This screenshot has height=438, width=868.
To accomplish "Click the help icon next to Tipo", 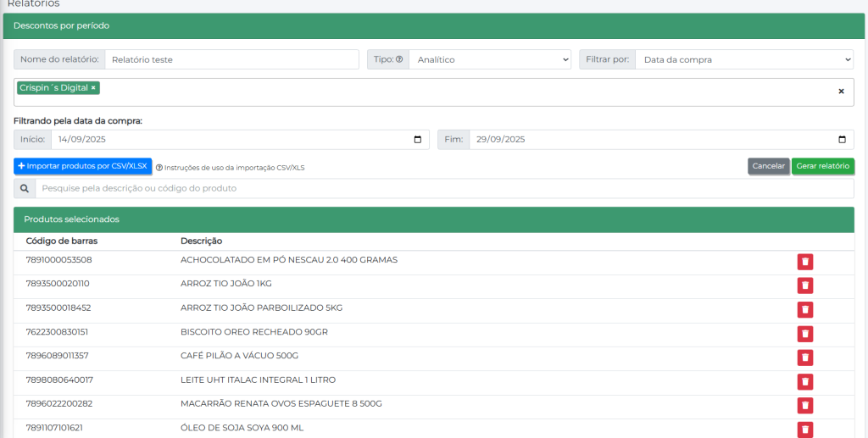I will coord(399,60).
